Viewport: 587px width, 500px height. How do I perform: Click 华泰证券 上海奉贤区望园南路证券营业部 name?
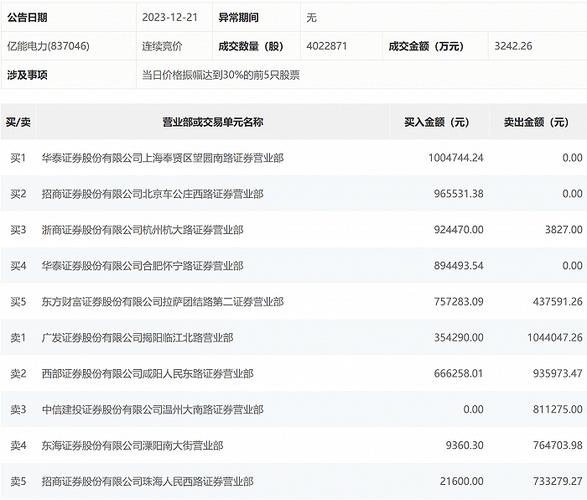coord(162,158)
